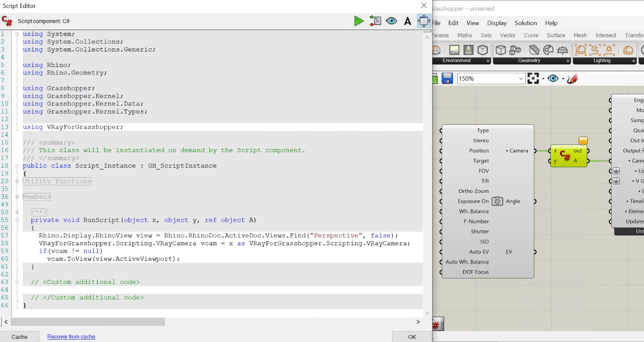Pick the dark gradient icon in Environment panel
This screenshot has width=644, height=342.
pyautogui.click(x=468, y=50)
